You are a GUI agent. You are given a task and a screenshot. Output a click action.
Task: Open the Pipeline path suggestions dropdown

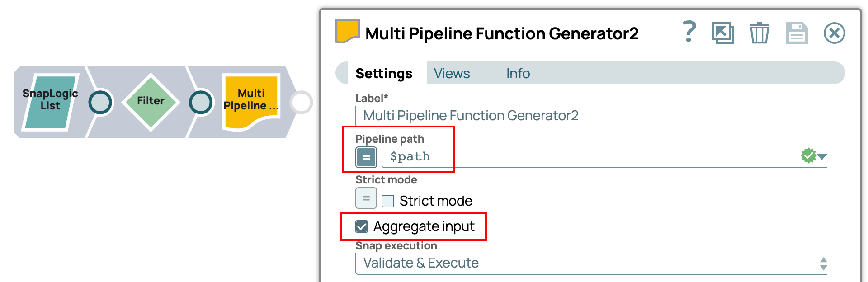[x=822, y=157]
